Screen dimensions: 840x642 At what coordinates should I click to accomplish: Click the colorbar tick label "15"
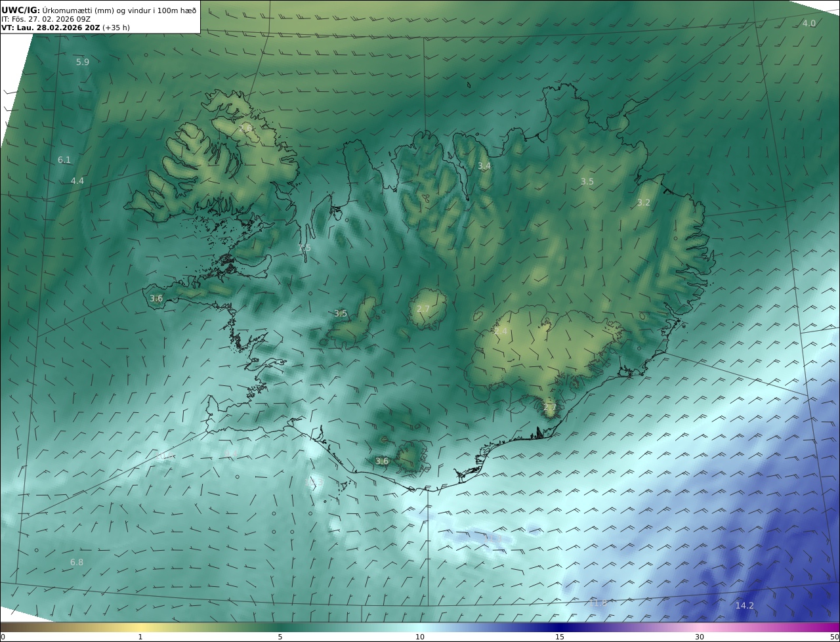coord(560,637)
